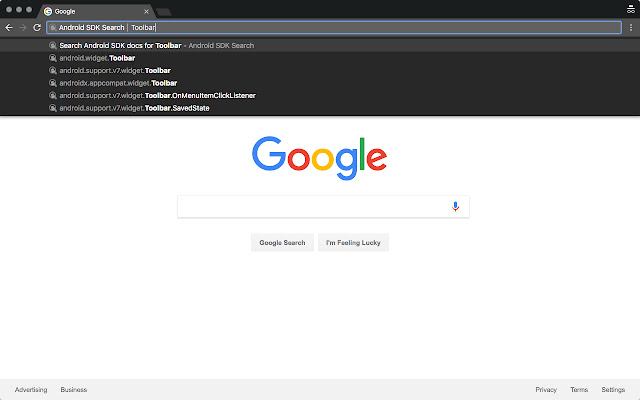Click the macOS zoom window button
The width and height of the screenshot is (640, 400).
coord(29,9)
